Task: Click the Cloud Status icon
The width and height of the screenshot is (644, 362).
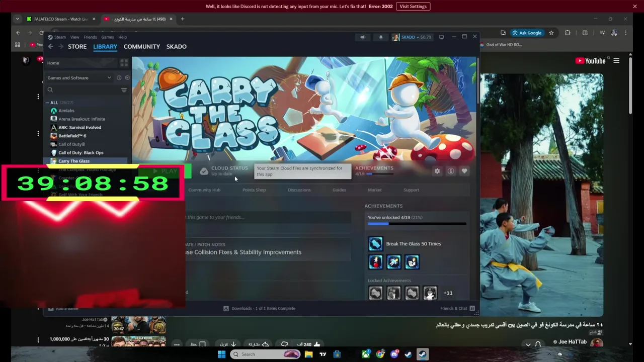Action: coord(204,171)
